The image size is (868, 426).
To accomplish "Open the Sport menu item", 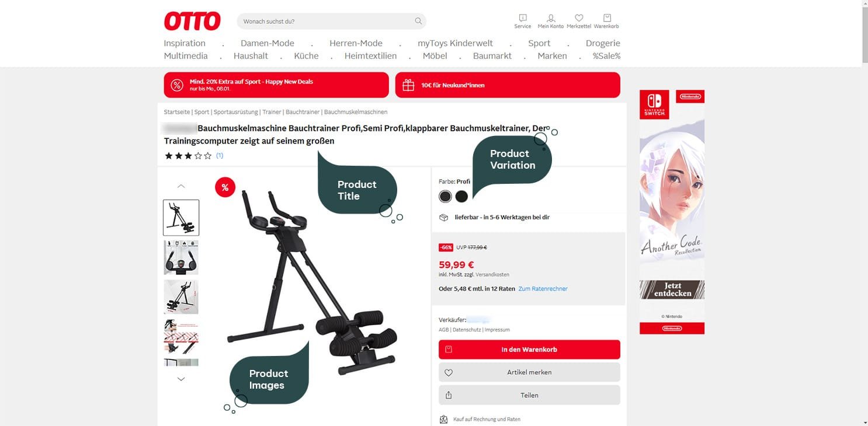I will tap(539, 43).
